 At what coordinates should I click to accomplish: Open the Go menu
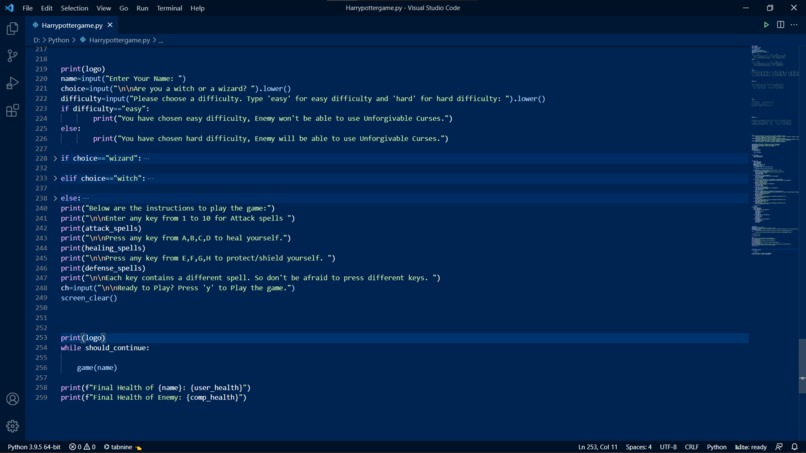point(123,8)
